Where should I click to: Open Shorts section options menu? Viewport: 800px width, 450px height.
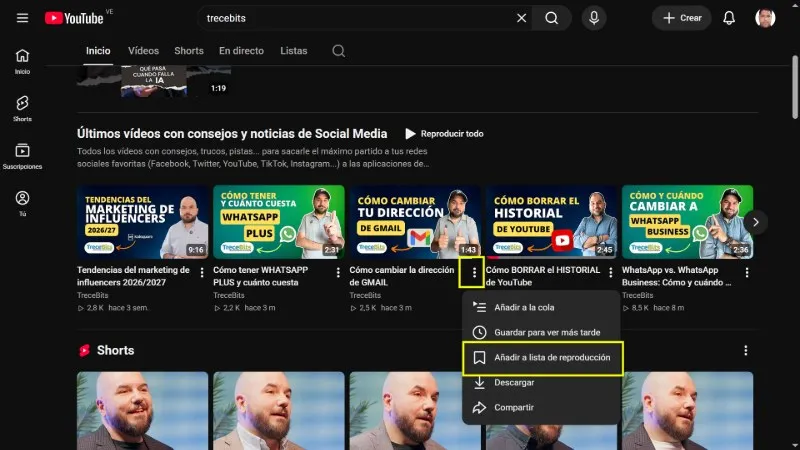[746, 351]
